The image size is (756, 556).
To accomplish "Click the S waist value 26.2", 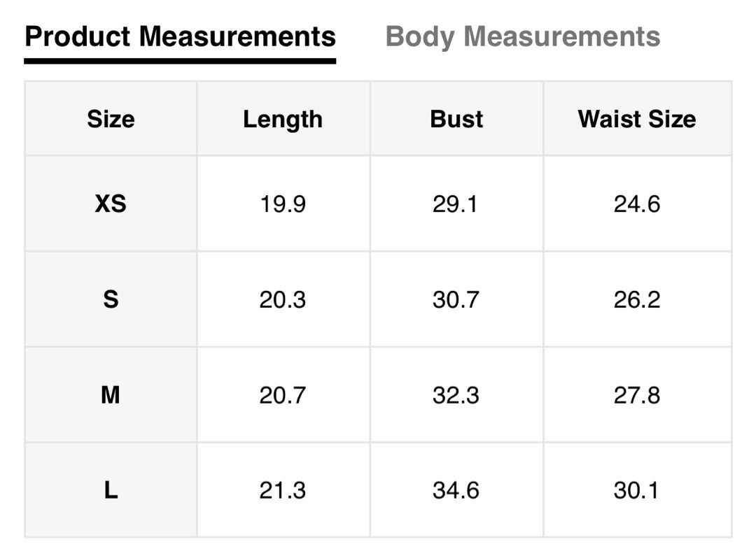I will click(637, 300).
